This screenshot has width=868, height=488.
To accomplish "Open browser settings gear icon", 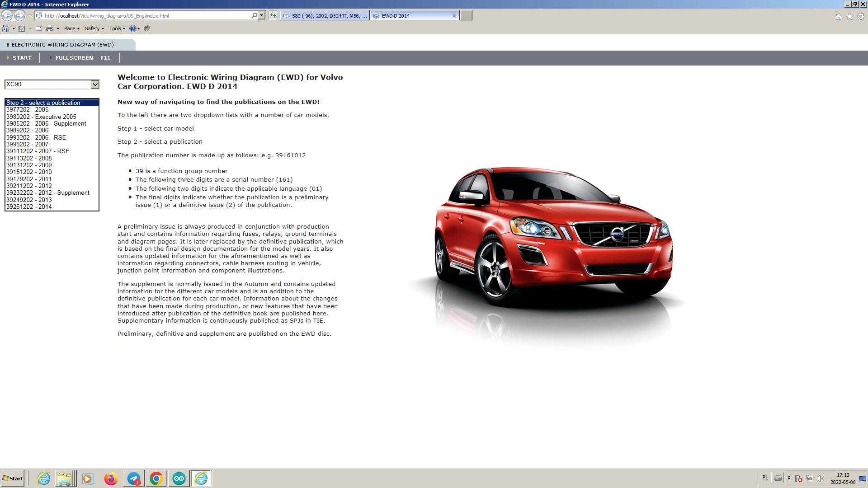I will coord(861,16).
